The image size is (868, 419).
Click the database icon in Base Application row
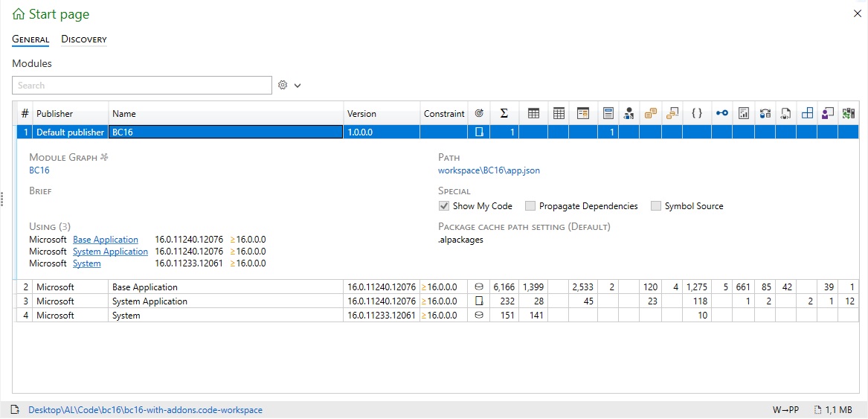(480, 287)
